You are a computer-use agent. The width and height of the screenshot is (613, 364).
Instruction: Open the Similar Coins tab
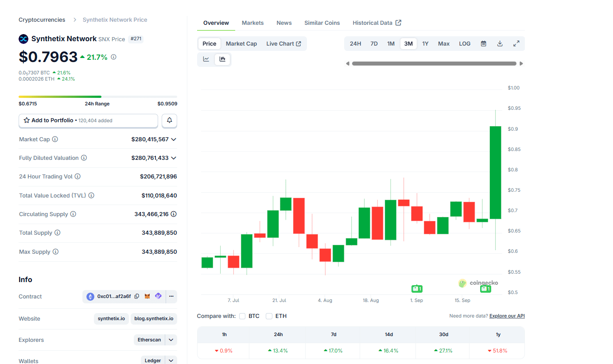coord(322,23)
